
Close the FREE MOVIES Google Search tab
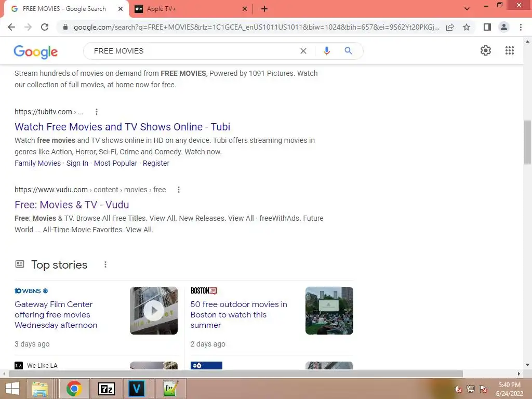(121, 9)
